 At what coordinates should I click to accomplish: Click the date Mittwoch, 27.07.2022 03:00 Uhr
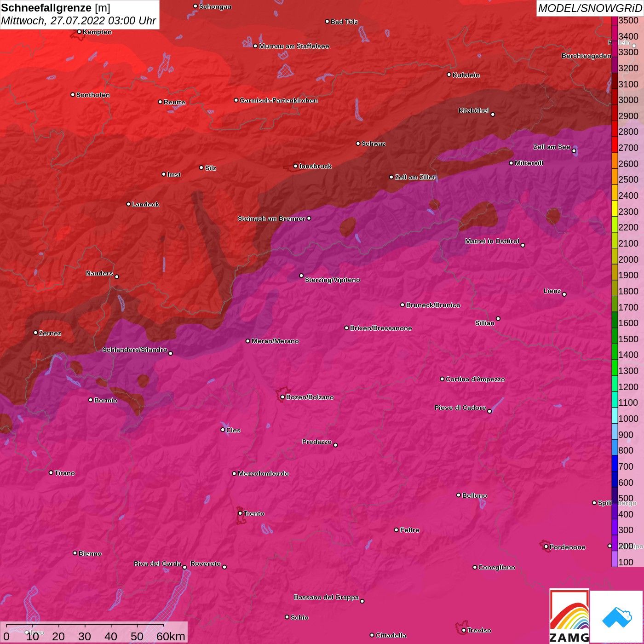pos(79,21)
